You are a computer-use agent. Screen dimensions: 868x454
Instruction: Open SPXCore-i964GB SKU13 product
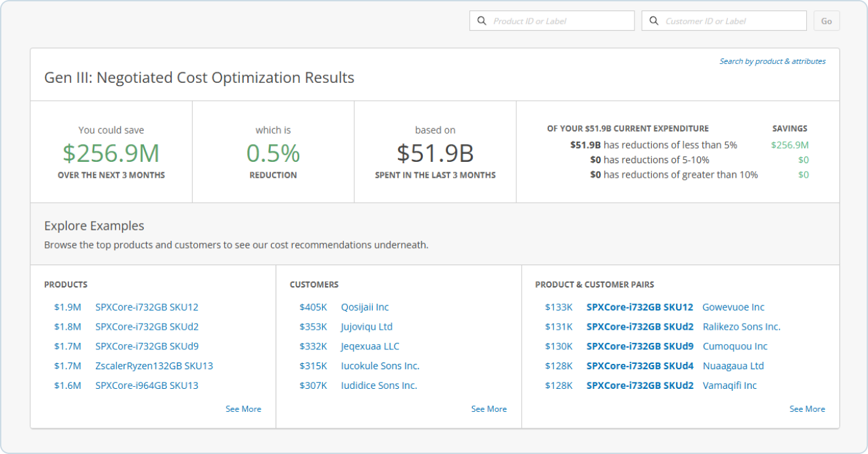click(x=147, y=386)
